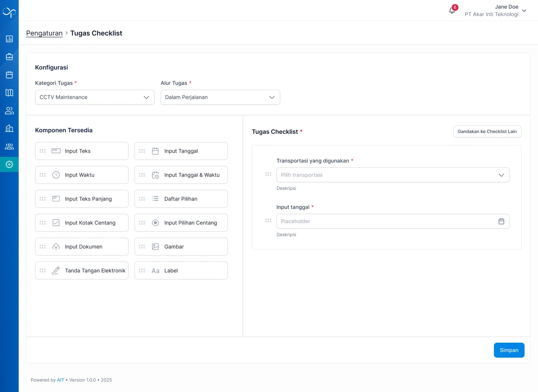Select the Gambar component label
Screen dimensions: 538x392
click(x=174, y=247)
